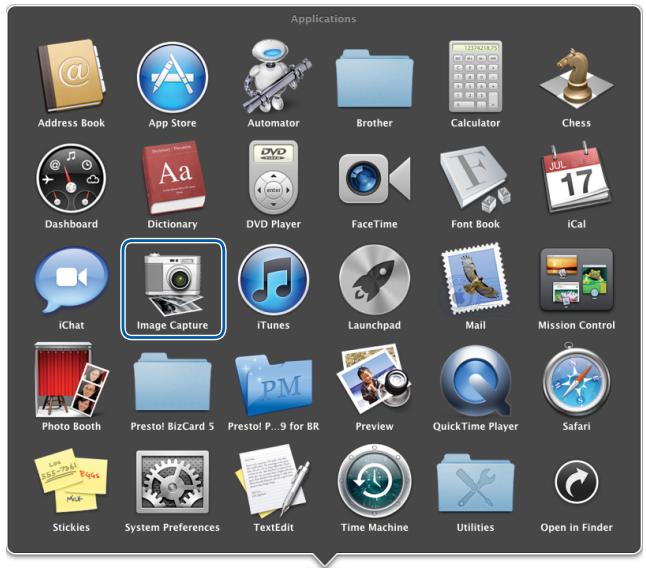Open the Presto! P...9 for BR folder
The image size is (646, 568).
[274, 385]
